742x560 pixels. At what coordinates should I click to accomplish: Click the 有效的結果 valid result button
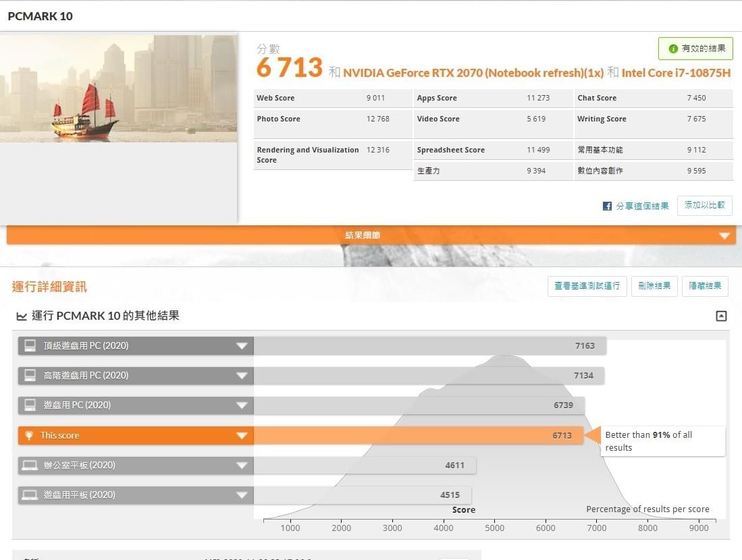695,49
